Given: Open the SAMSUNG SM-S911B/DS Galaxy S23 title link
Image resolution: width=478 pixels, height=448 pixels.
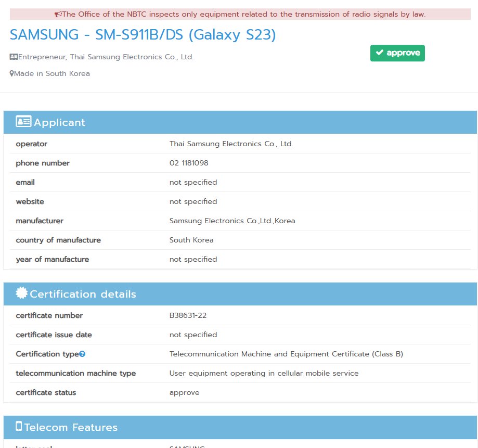Looking at the screenshot, I should (143, 34).
